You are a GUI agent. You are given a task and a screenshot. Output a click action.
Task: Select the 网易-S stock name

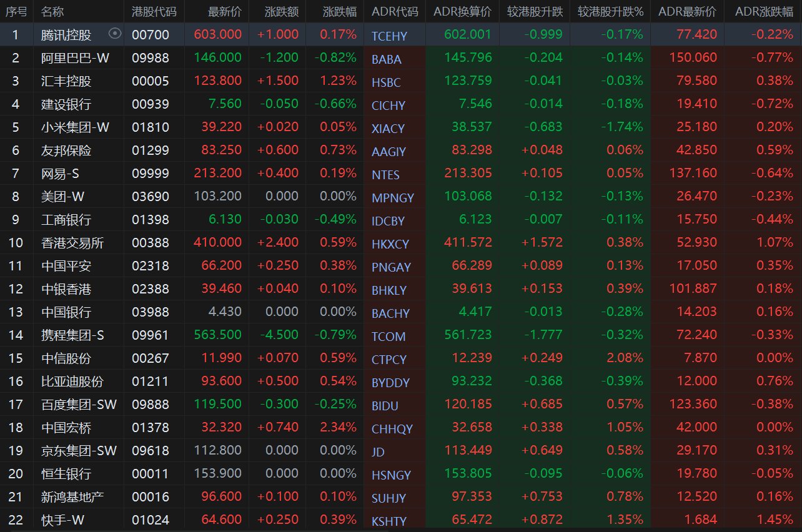60,174
